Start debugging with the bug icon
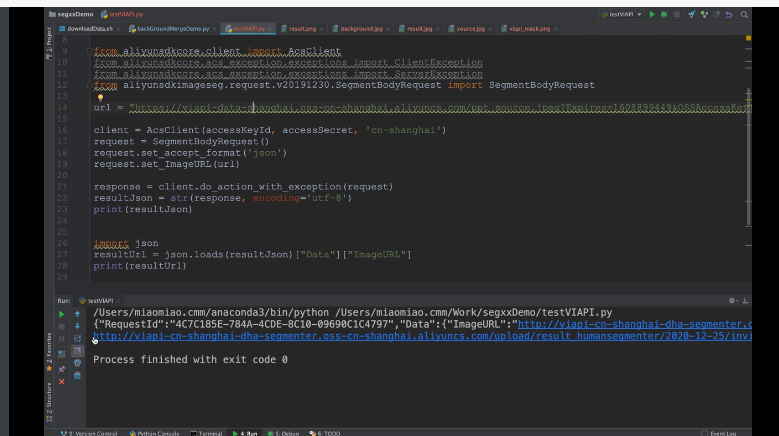 [664, 14]
